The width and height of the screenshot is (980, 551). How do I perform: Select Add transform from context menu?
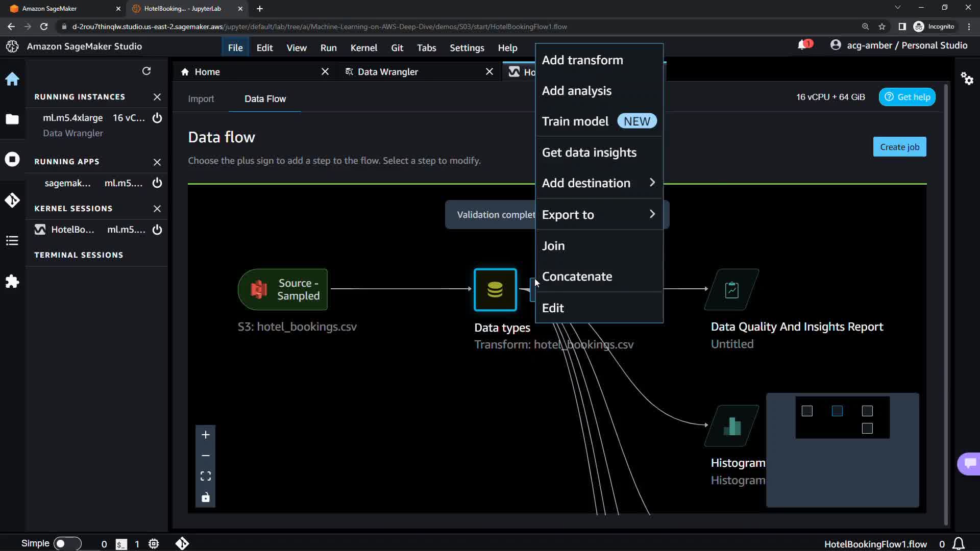pyautogui.click(x=582, y=60)
